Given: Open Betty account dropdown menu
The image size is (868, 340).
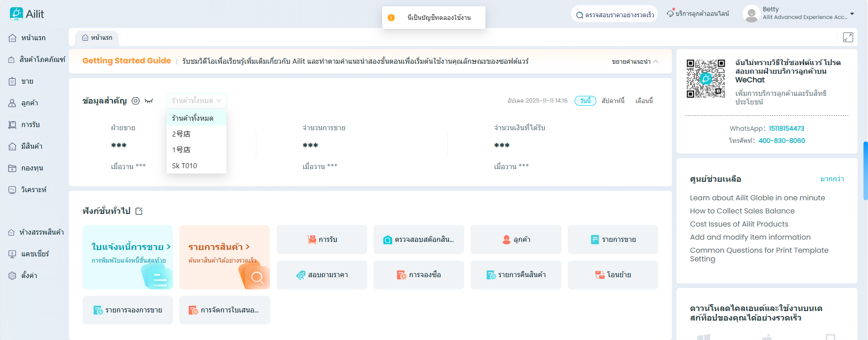Looking at the screenshot, I should coord(851,14).
